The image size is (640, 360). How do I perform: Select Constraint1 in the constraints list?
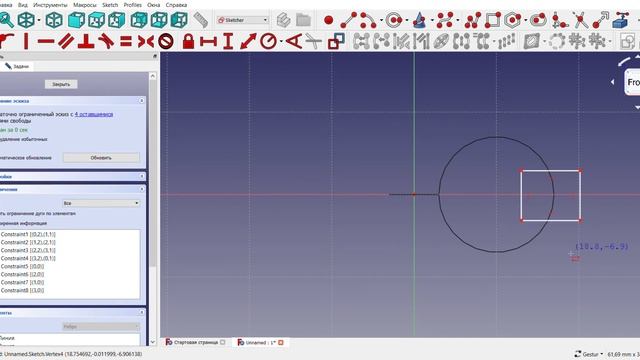pyautogui.click(x=28, y=234)
